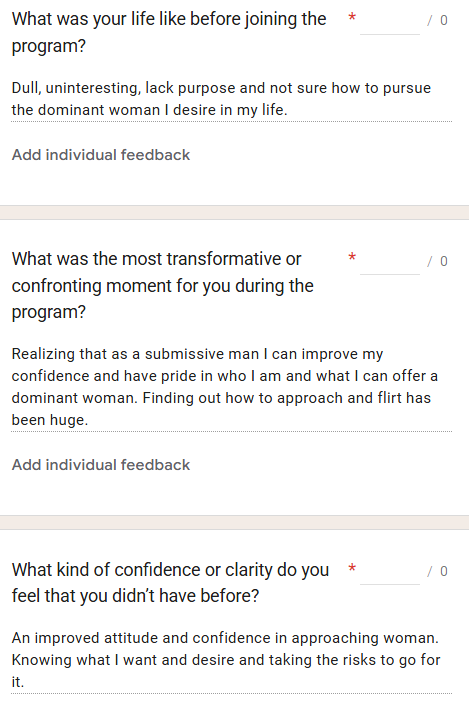Add individual feedback under the 'Dull, uninteresting' answer

(101, 155)
